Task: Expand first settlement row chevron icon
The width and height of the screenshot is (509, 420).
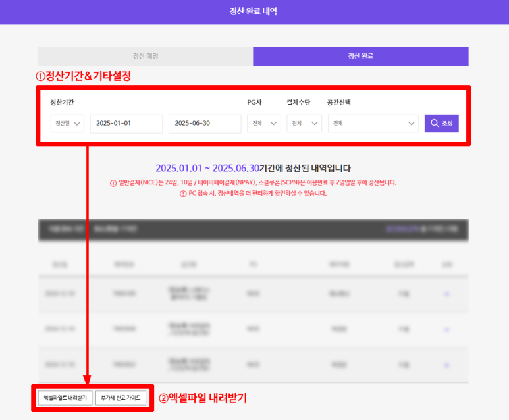Action: tap(447, 294)
